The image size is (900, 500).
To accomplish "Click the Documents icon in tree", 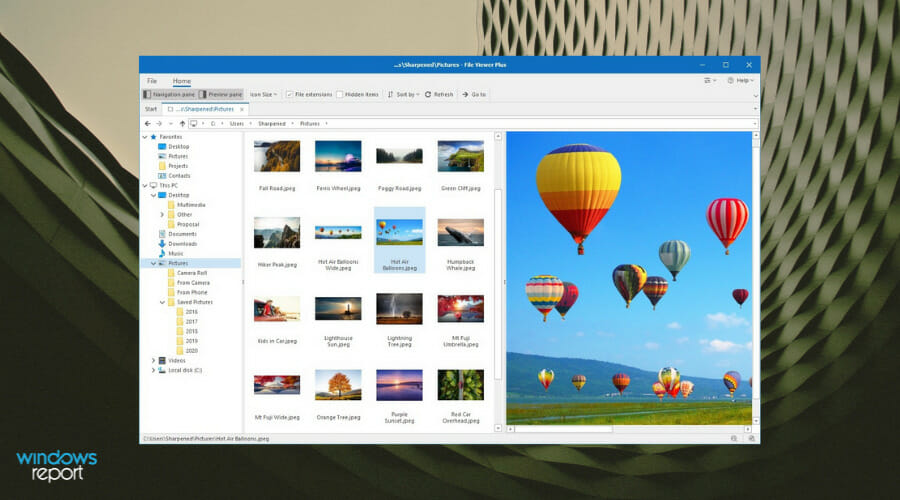I will 162,234.
